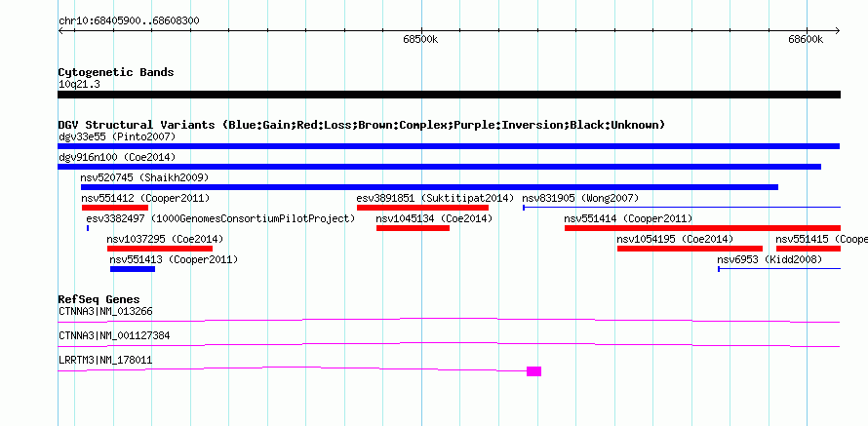Open nsv6953 (Kidd2008) label

(769, 259)
